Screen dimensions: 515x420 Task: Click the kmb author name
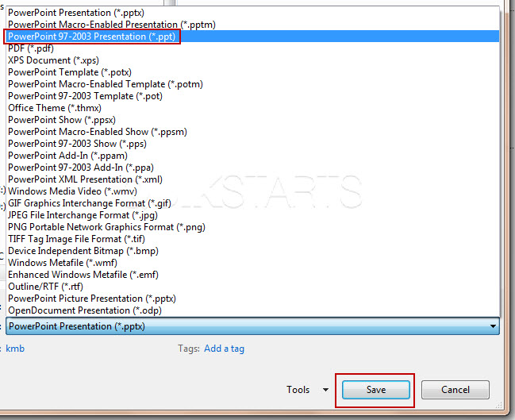click(15, 349)
